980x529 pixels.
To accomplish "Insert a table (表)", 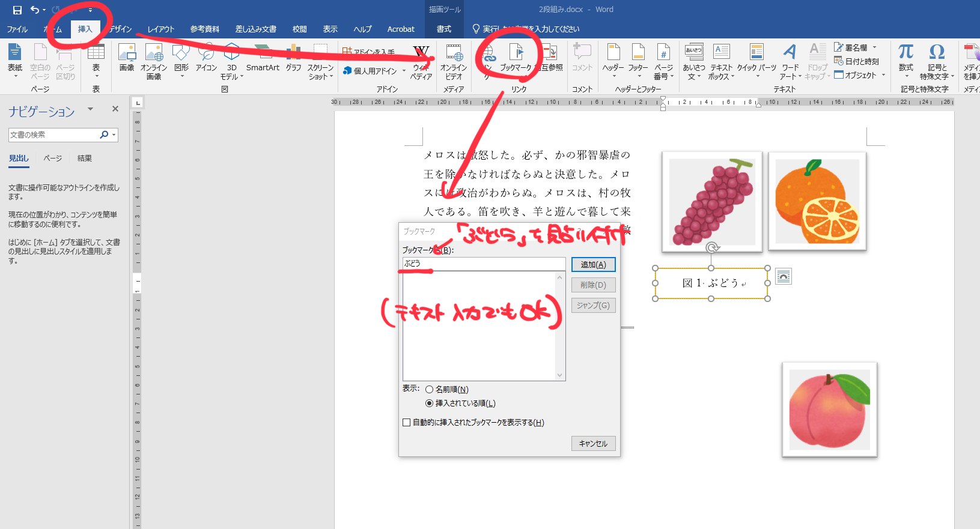I will 96,61.
